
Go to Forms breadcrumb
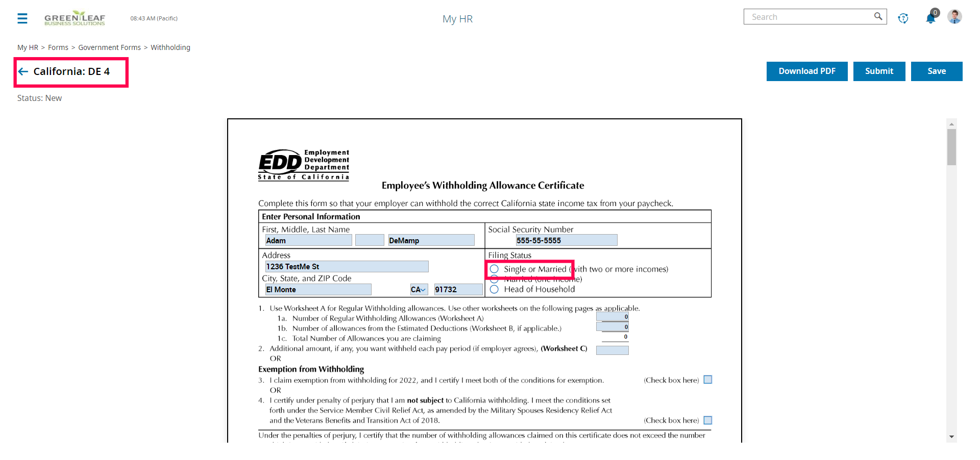coord(58,47)
